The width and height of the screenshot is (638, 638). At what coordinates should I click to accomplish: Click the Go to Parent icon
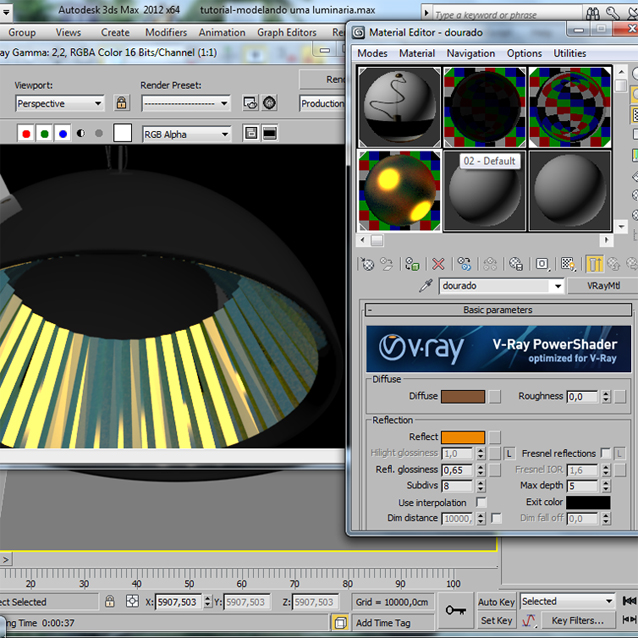point(614,264)
